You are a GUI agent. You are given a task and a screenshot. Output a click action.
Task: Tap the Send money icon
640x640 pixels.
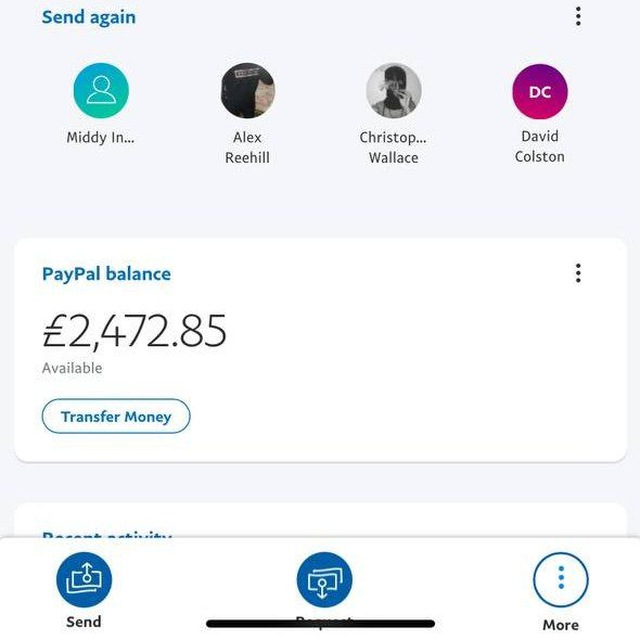(84, 580)
